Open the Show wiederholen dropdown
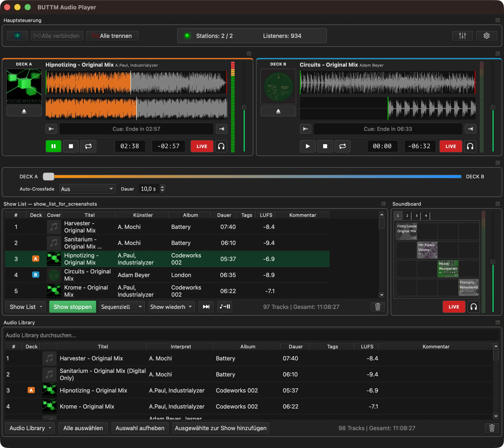Image resolution: width=504 pixels, height=448 pixels. pos(171,307)
